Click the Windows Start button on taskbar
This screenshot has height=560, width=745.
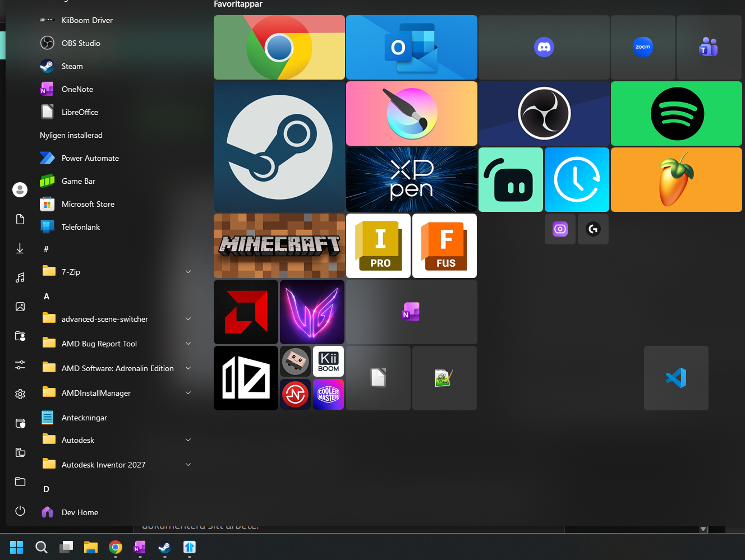pyautogui.click(x=17, y=547)
